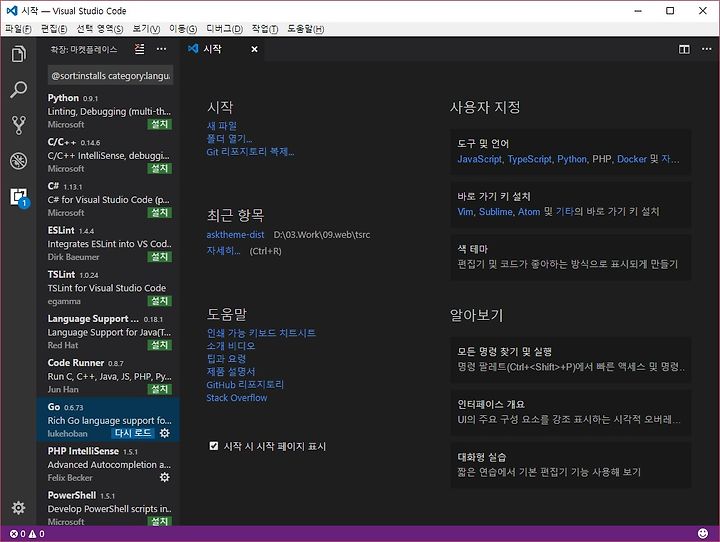Install the Code Runner extension
The width and height of the screenshot is (720, 542).
click(x=159, y=389)
